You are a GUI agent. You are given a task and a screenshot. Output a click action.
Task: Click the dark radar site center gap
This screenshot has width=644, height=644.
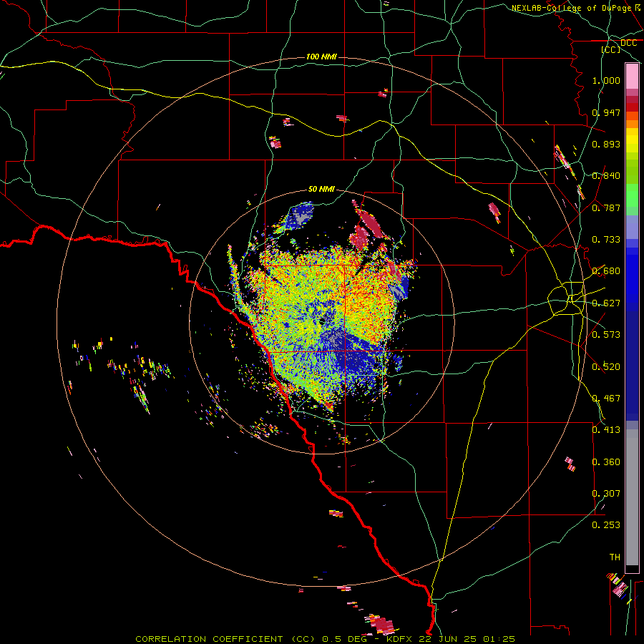(323, 321)
